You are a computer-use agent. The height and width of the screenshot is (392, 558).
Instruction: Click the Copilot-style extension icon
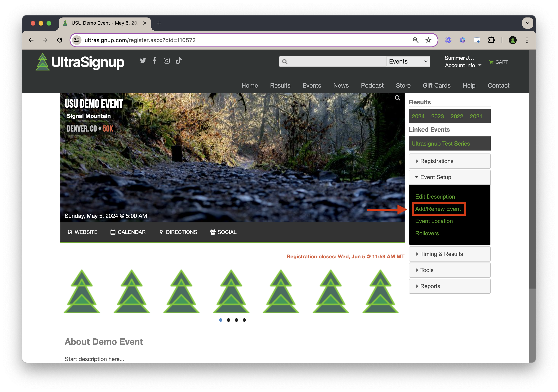[x=462, y=40]
